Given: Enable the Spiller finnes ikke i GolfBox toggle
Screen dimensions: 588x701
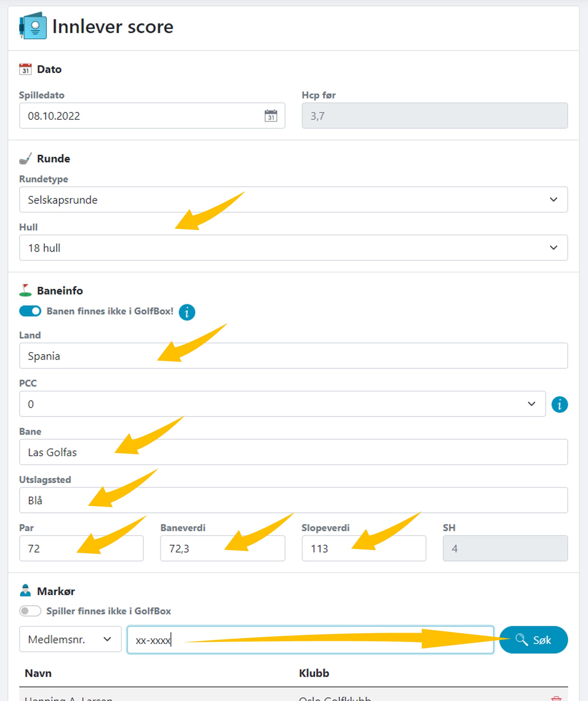Looking at the screenshot, I should click(30, 611).
